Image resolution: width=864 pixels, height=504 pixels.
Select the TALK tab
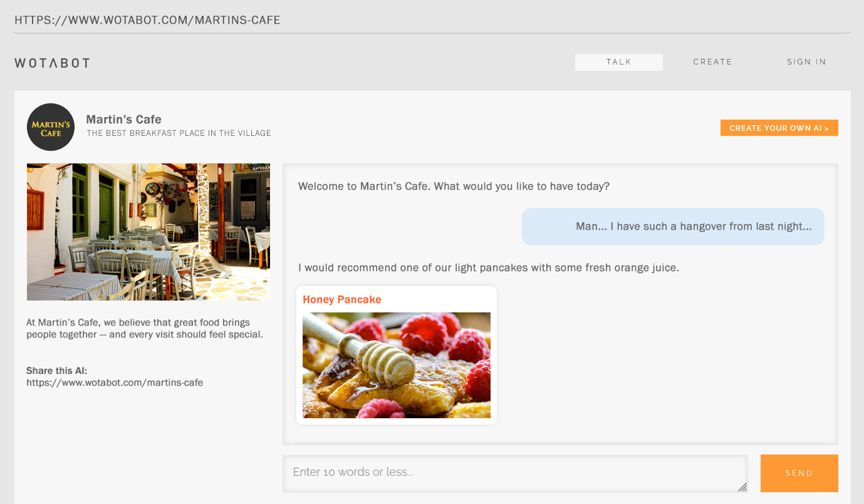[x=618, y=62]
